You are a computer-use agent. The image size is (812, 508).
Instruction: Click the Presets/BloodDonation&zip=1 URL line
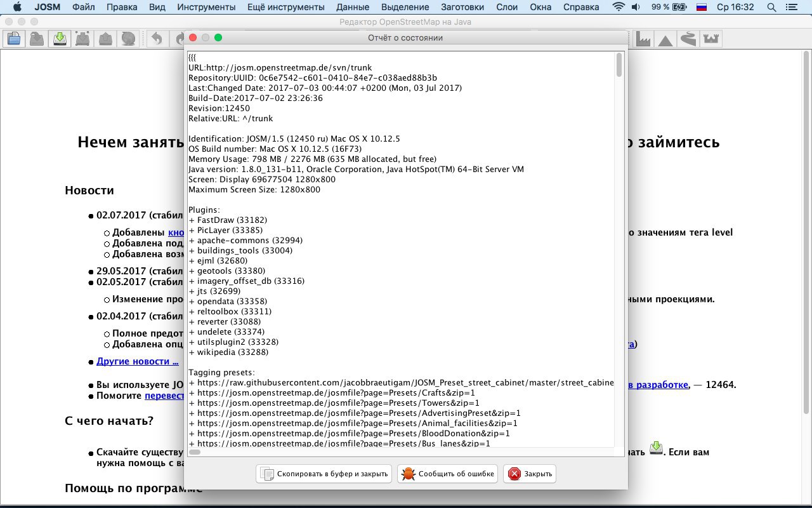(350, 433)
